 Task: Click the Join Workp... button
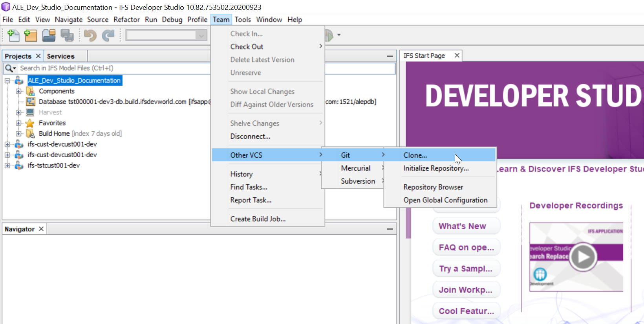pos(467,290)
